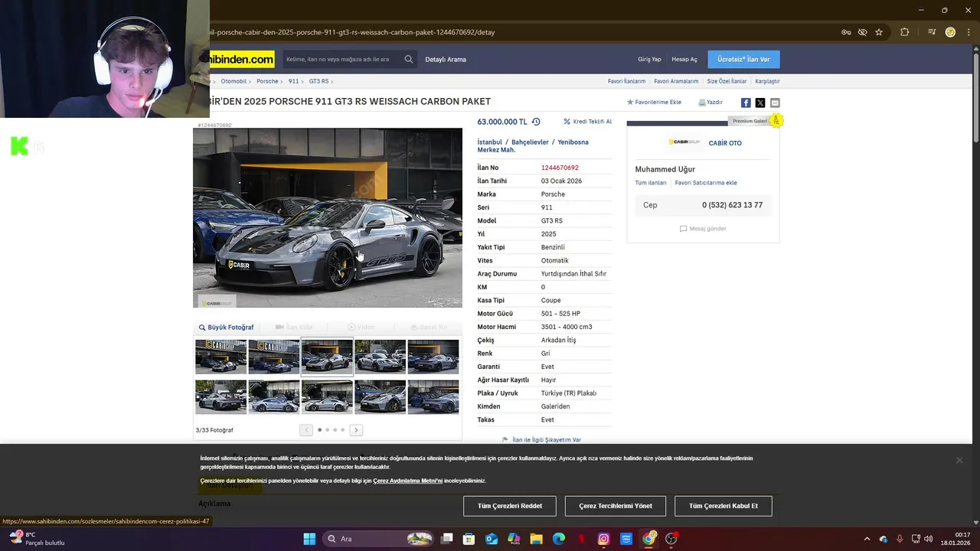
Task: Go to previous thumbnail page arrow
Action: pos(306,430)
